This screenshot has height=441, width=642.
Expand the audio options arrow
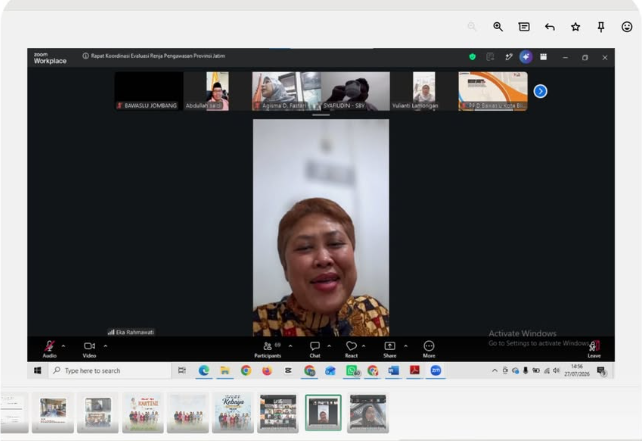[63, 346]
